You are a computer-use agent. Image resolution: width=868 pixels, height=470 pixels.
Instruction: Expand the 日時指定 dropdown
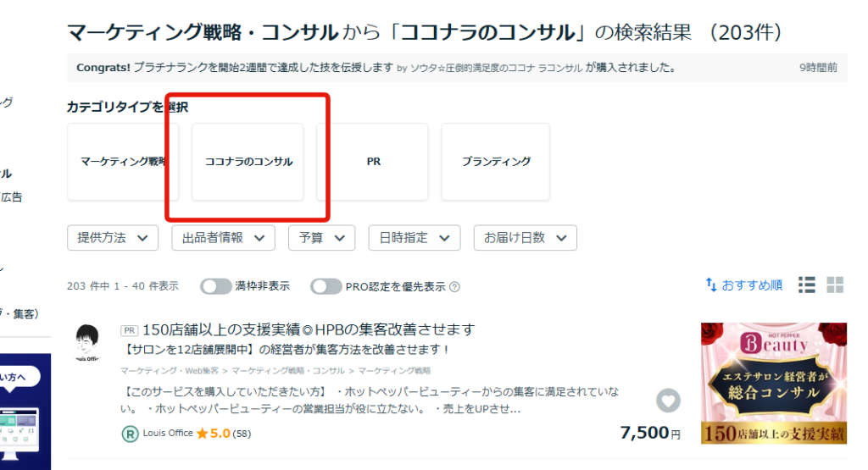pyautogui.click(x=414, y=238)
